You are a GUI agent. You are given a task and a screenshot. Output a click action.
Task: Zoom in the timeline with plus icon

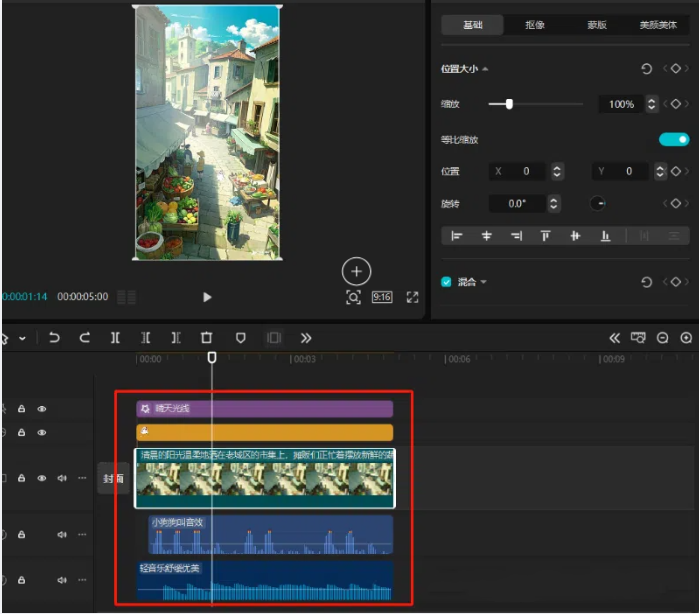point(686,338)
